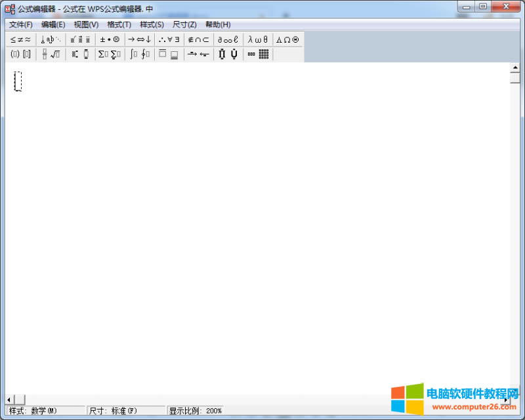The width and height of the screenshot is (525, 420).
Task: Open the lowercase Greek letters palette (λ ω θ)
Action: (257, 39)
